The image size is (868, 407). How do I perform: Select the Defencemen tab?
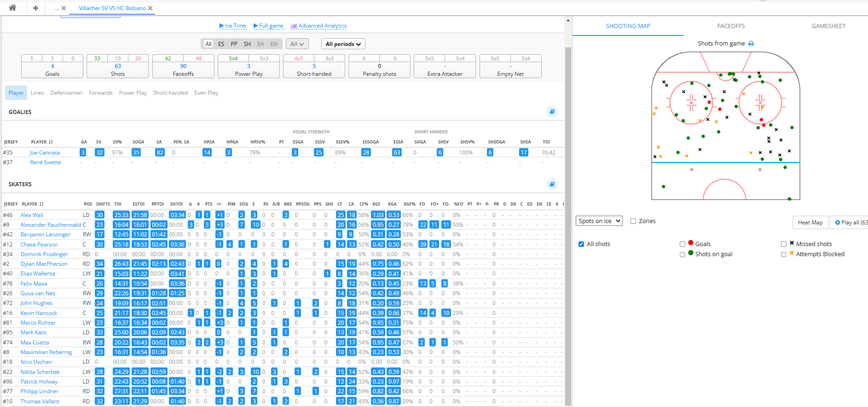pyautogui.click(x=66, y=93)
